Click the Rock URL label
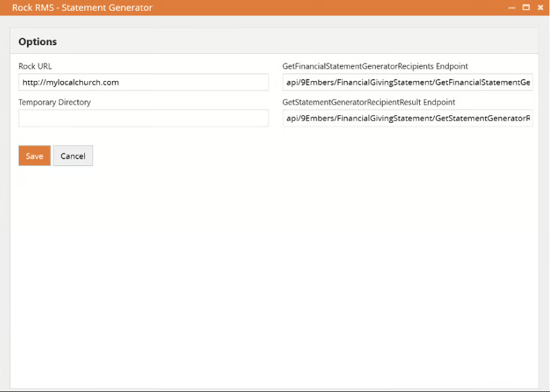Screen dimensions: 550x392 35,66
